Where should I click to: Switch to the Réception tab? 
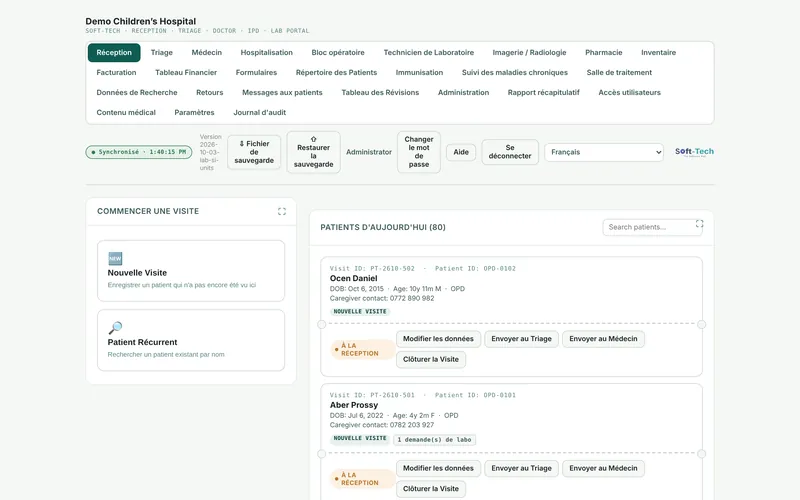pos(114,53)
